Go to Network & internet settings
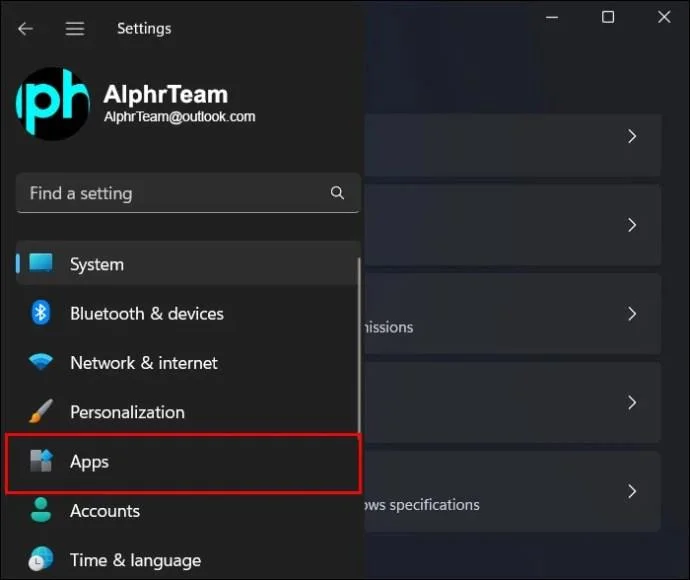The image size is (690, 580). pyautogui.click(x=143, y=363)
